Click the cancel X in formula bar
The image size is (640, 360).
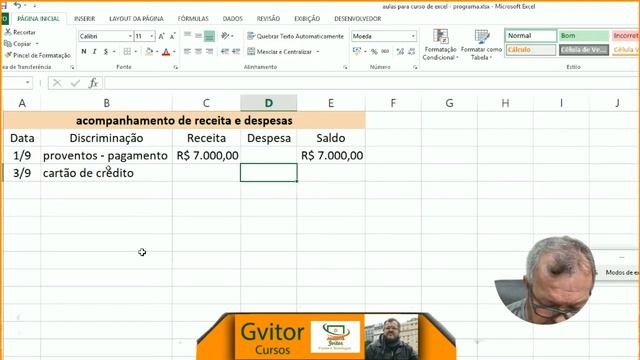coord(57,83)
